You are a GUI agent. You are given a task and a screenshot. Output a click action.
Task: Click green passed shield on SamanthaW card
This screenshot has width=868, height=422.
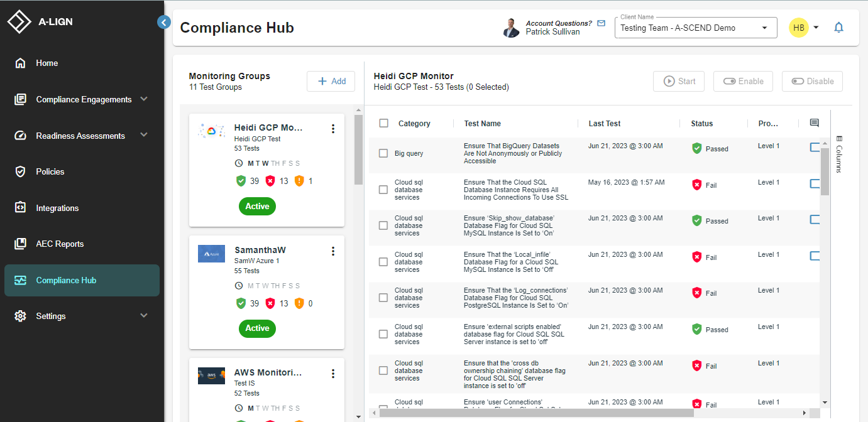[241, 303]
